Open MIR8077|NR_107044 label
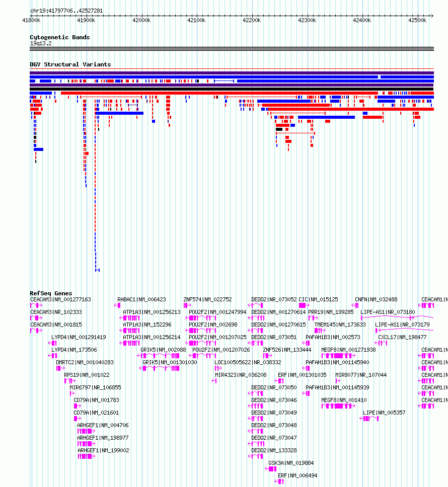This screenshot has width=448, height=487. tap(361, 375)
